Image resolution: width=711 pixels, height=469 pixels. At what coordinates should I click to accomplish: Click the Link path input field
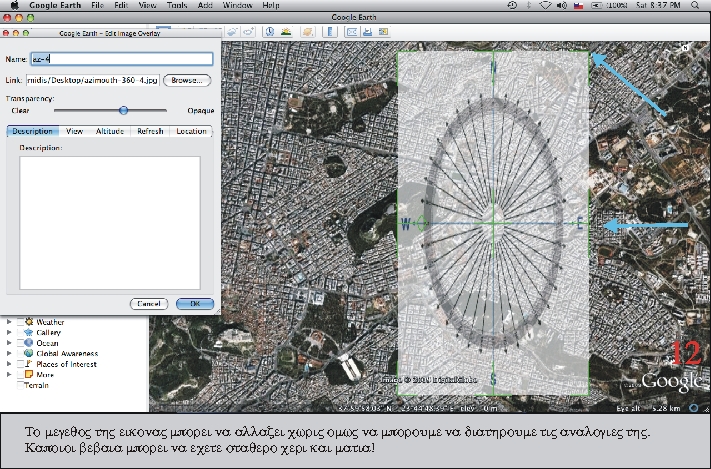click(x=93, y=80)
